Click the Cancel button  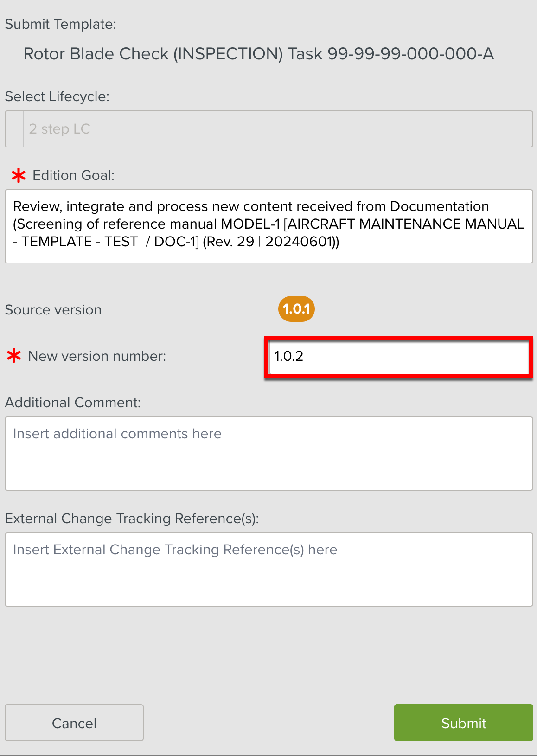pyautogui.click(x=74, y=723)
